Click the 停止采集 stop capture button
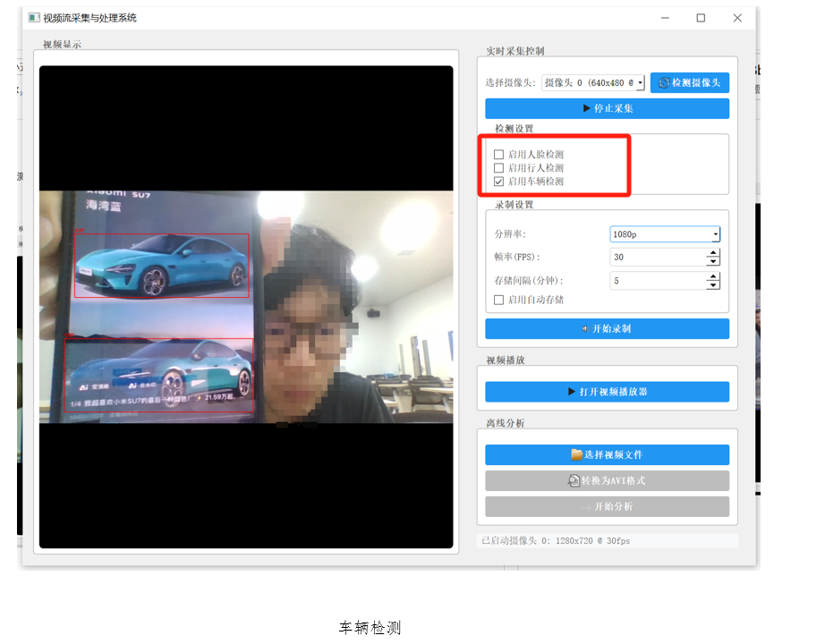 607,108
